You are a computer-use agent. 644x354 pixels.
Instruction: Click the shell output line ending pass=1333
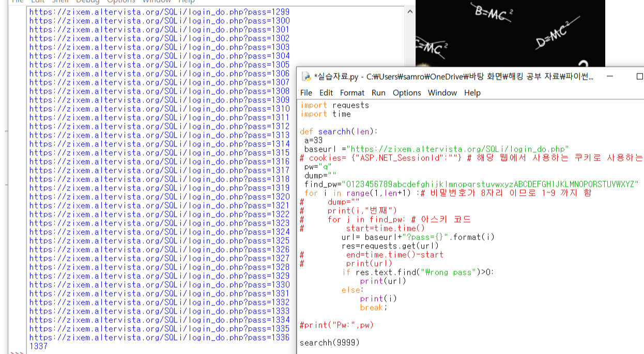coord(159,311)
